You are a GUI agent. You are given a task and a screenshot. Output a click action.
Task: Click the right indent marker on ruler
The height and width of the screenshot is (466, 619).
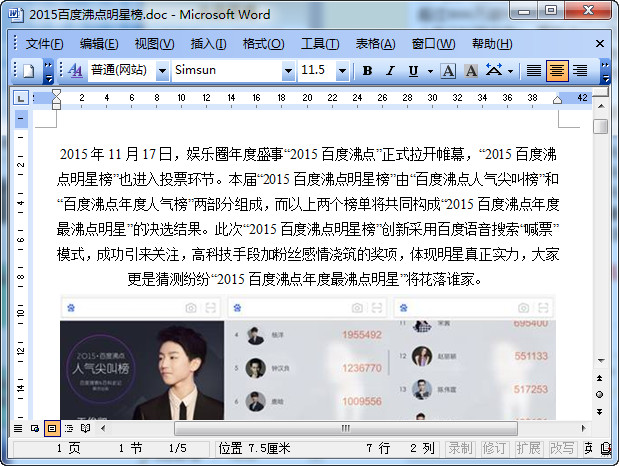click(557, 99)
